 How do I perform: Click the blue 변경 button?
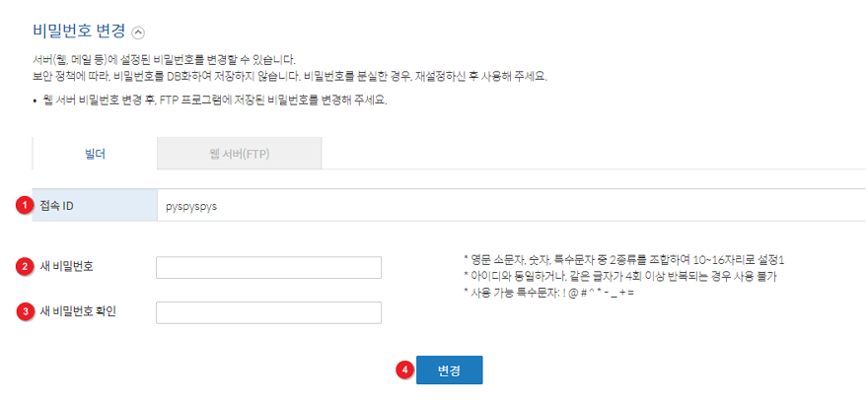[450, 369]
